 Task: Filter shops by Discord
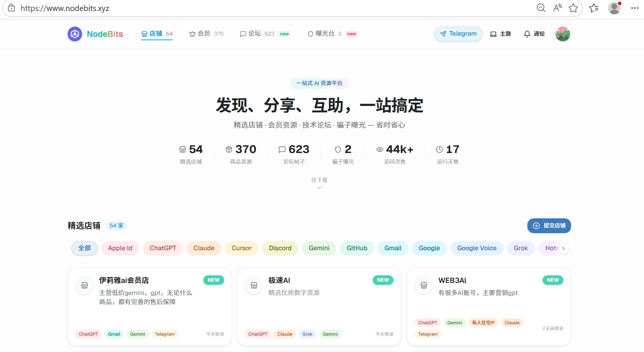[280, 248]
